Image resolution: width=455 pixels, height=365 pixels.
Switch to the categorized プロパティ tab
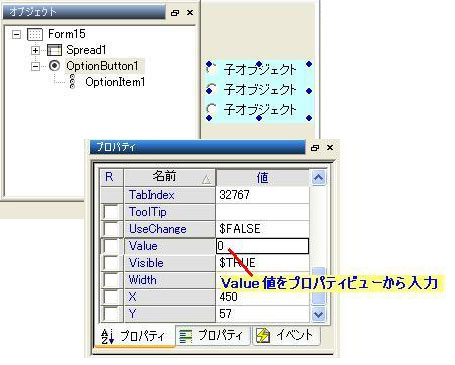point(213,335)
